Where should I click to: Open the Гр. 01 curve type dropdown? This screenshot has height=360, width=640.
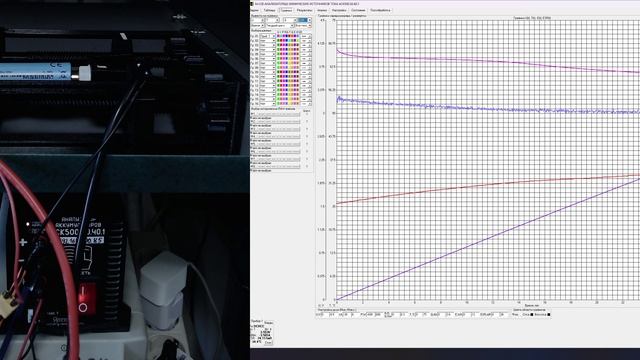[x=267, y=36]
